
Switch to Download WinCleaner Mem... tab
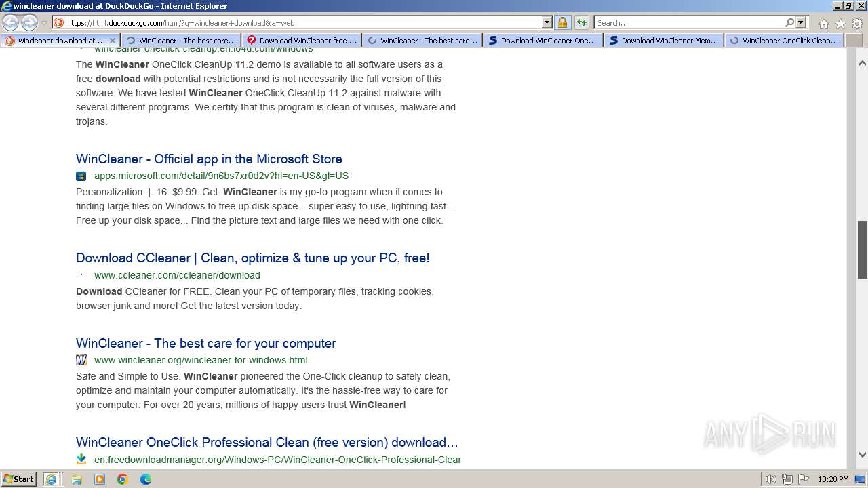pos(665,41)
